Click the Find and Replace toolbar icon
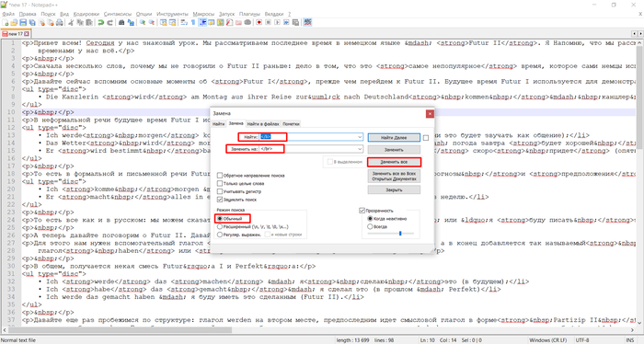The height and width of the screenshot is (344, 644). [131, 23]
